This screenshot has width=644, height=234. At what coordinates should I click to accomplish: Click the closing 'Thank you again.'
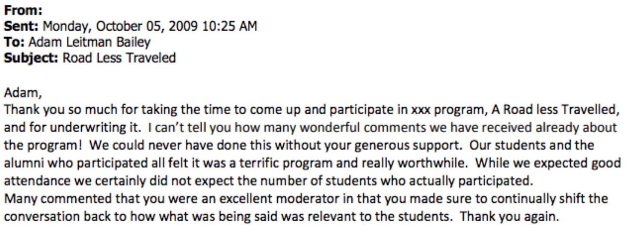tap(510, 217)
